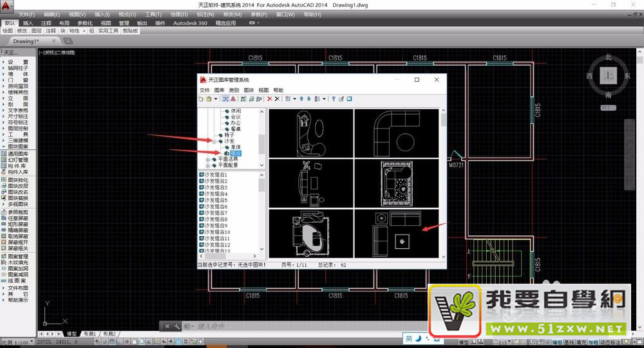Image resolution: width=644 pixels, height=348 pixels.
Task: Open 通用图库 from Tianzheng side panel
Action: (x=15, y=154)
